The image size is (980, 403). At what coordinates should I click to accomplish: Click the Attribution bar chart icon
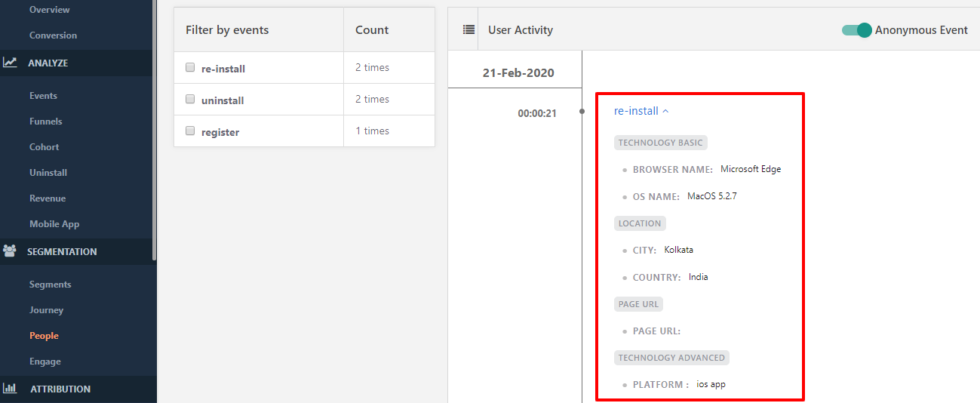click(10, 389)
